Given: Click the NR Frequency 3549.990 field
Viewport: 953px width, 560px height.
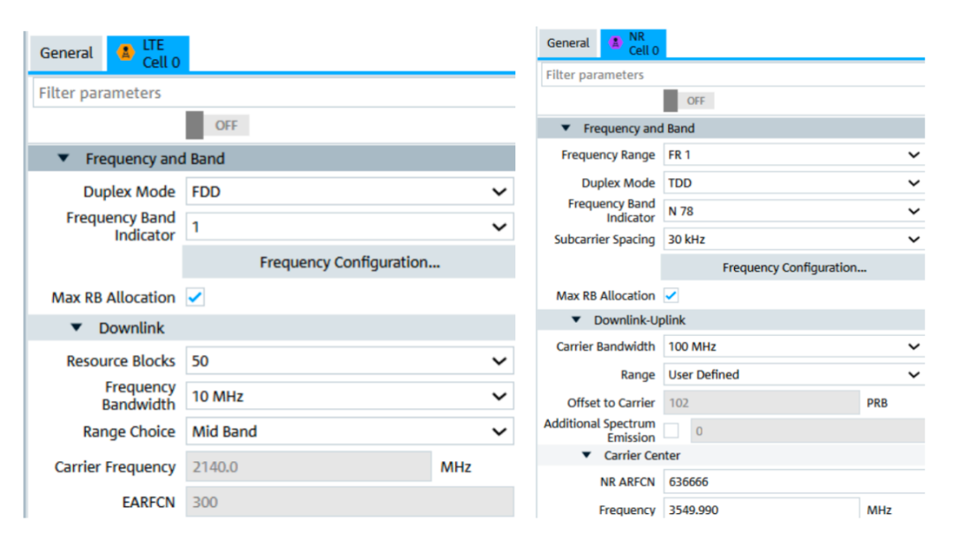Looking at the screenshot, I should pyautogui.click(x=762, y=509).
